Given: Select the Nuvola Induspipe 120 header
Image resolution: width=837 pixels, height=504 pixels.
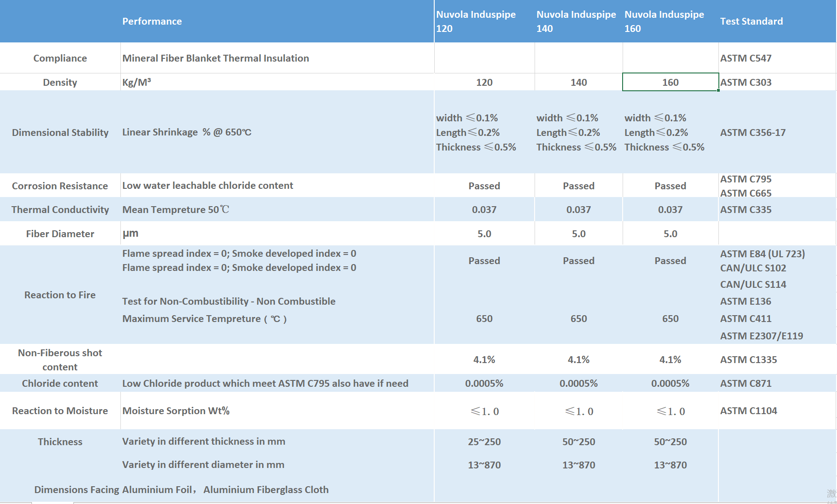Looking at the screenshot, I should pos(476,21).
